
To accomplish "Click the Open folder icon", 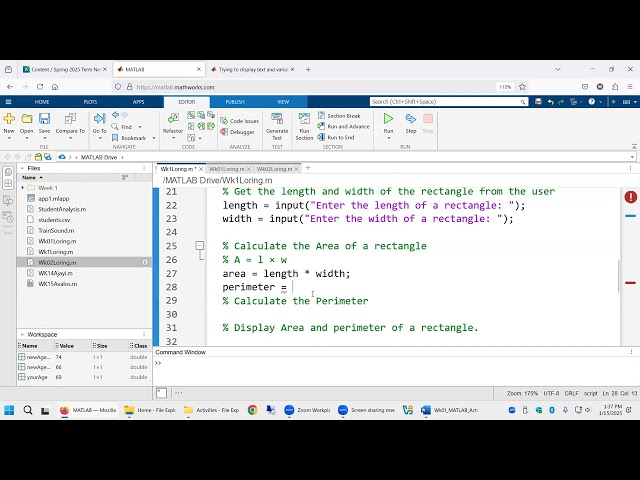I will (x=27, y=119).
